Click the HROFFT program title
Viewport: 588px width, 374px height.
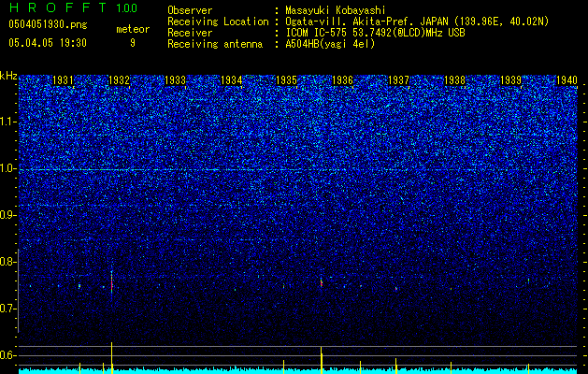(58, 7)
